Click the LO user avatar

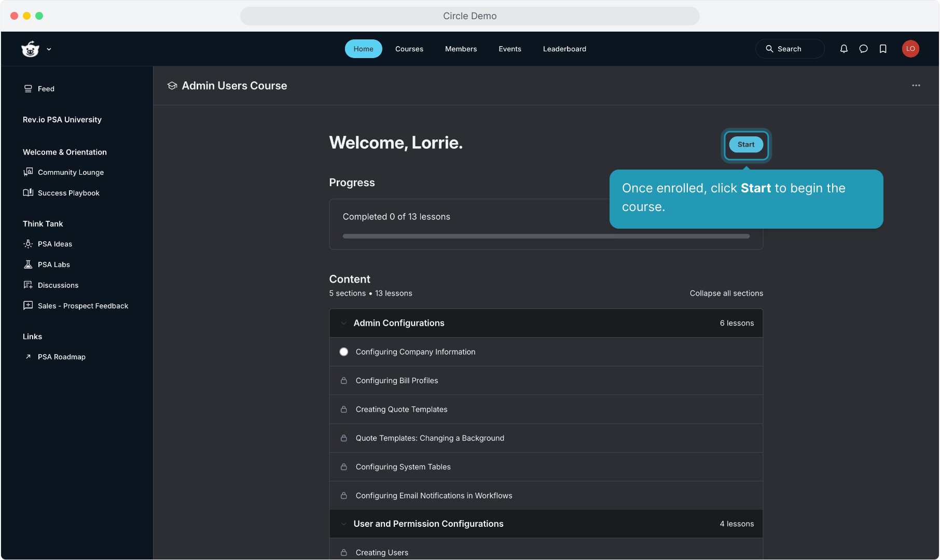tap(910, 49)
